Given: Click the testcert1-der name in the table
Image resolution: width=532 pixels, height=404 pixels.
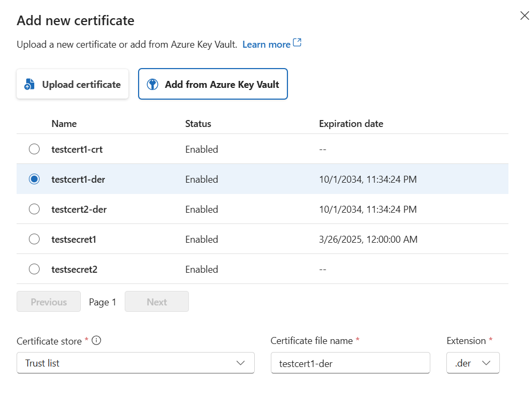Looking at the screenshot, I should coord(78,179).
